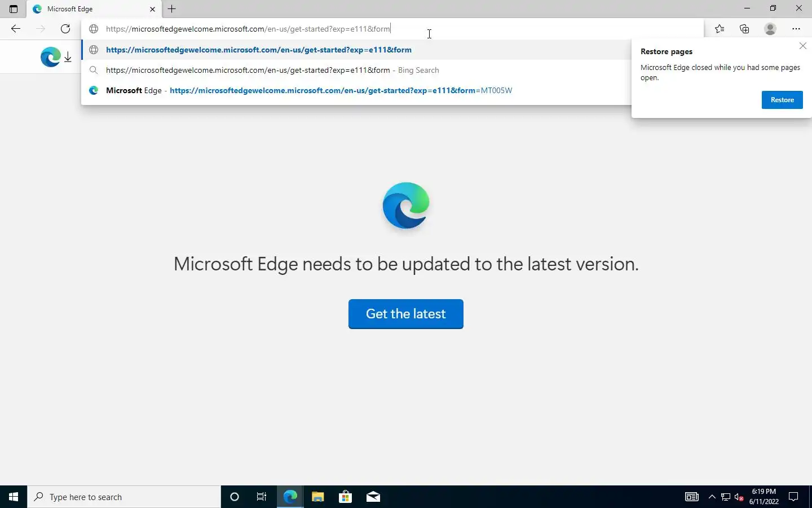Click the 'Restore pages' heading text

(667, 51)
